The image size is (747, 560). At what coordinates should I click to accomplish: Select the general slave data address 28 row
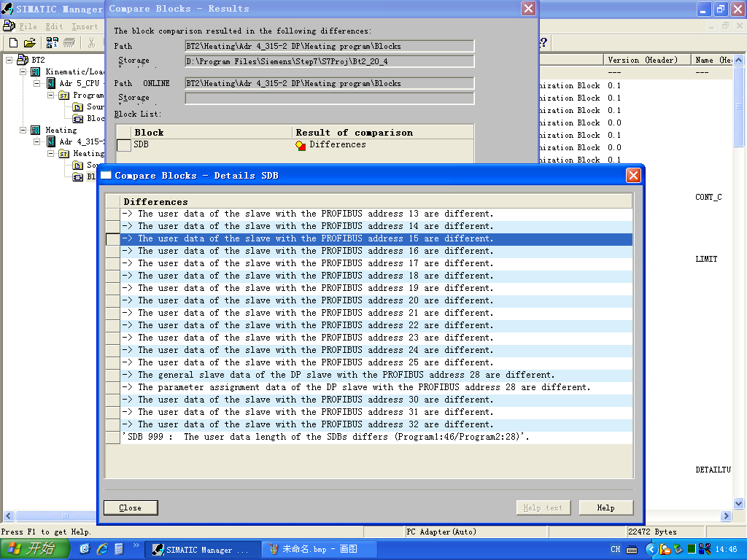(377, 375)
